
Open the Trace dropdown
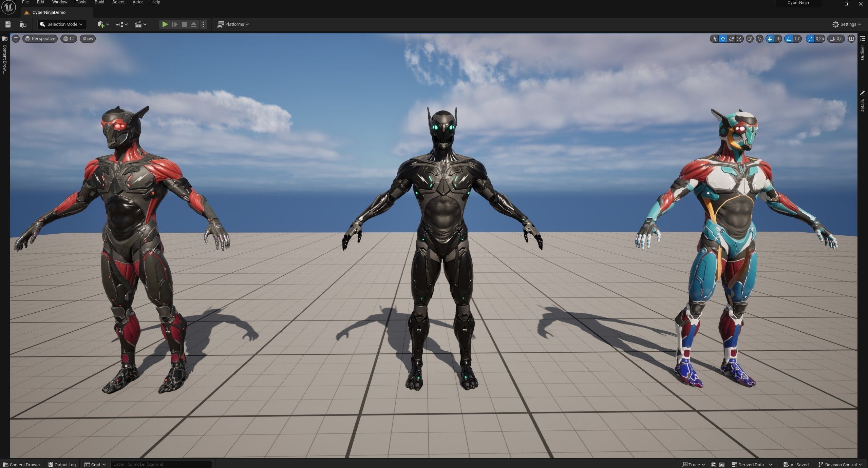pyautogui.click(x=694, y=464)
